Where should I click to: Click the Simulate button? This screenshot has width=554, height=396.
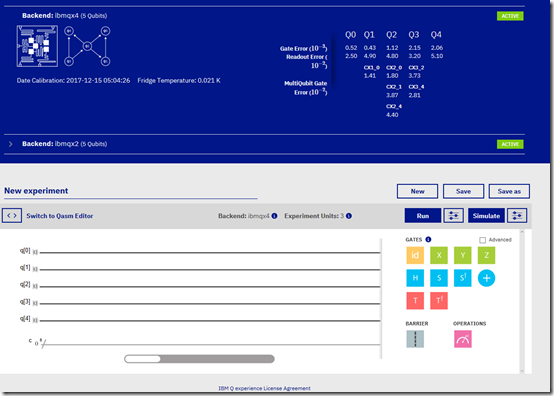tap(486, 215)
